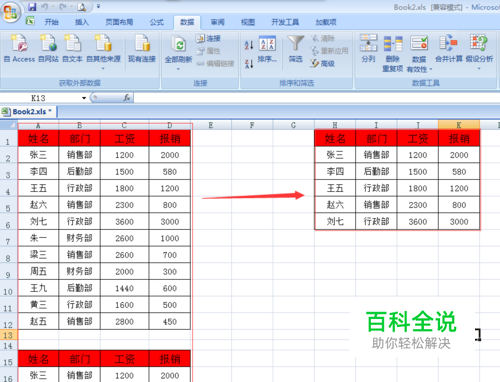The width and height of the screenshot is (500, 382).
Task: Open the 连接 connections button
Action: point(208,39)
